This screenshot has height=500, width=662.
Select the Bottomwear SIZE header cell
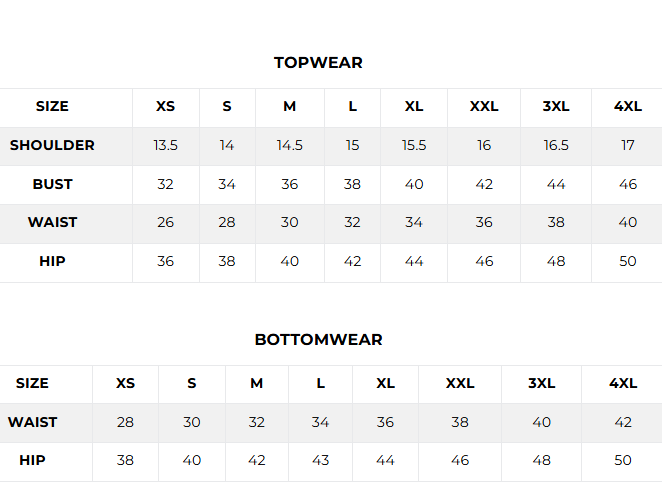(x=32, y=384)
